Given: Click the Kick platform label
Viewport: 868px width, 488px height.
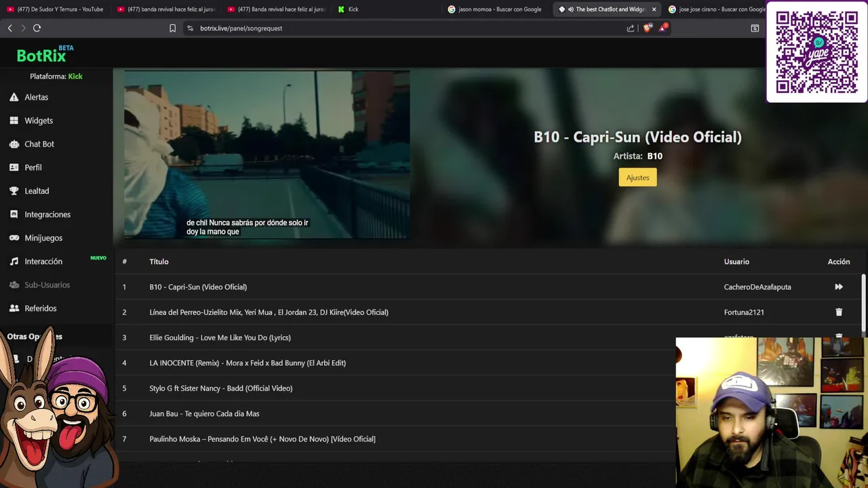Looking at the screenshot, I should tap(75, 77).
